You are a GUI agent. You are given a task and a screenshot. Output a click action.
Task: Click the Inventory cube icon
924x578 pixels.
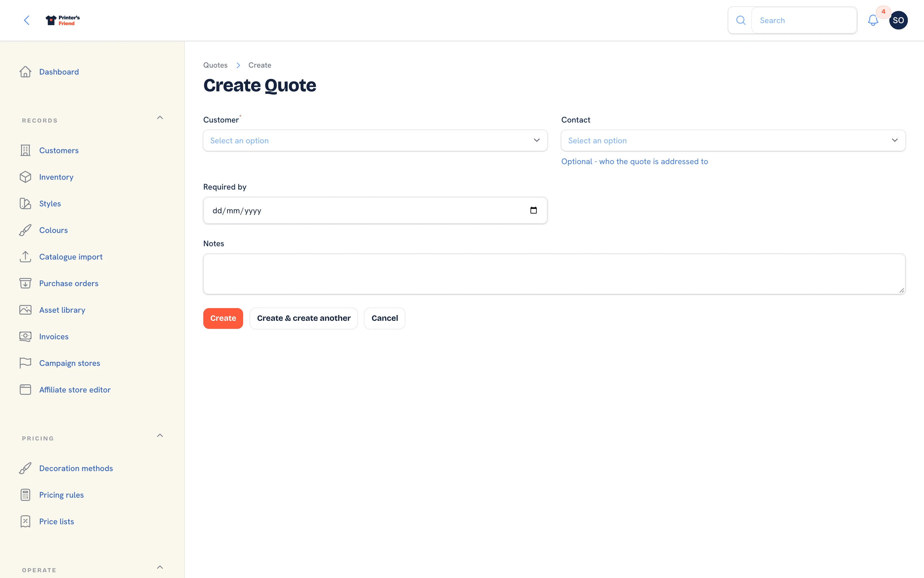pos(26,177)
